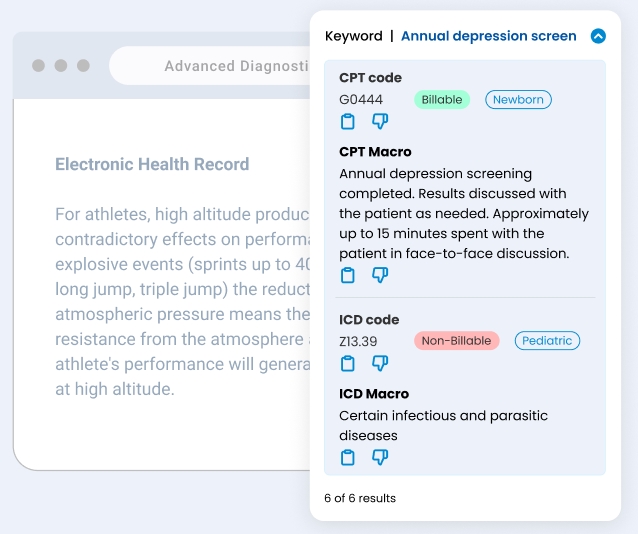The height and width of the screenshot is (534, 638).
Task: Copy the CPT code G0444
Action: point(348,122)
